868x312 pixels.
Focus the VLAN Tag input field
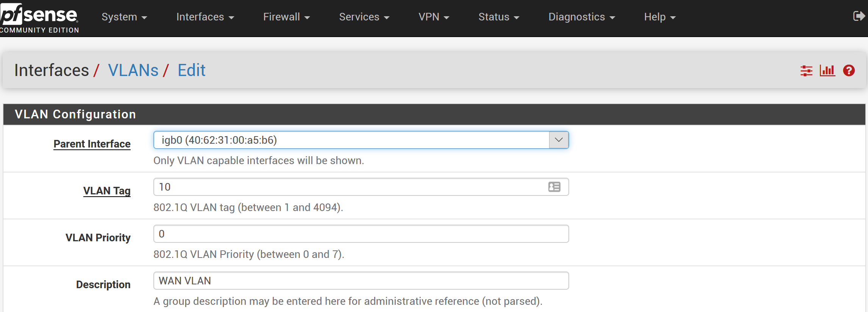point(361,187)
